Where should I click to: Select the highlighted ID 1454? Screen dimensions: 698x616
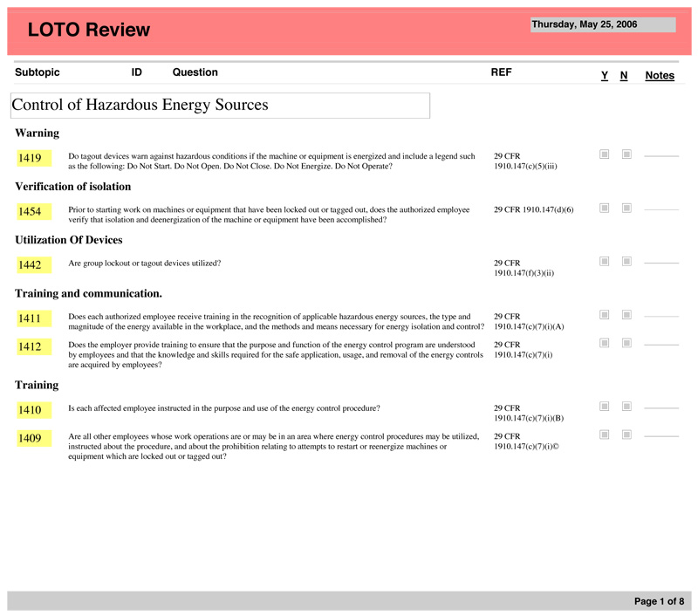tap(34, 211)
